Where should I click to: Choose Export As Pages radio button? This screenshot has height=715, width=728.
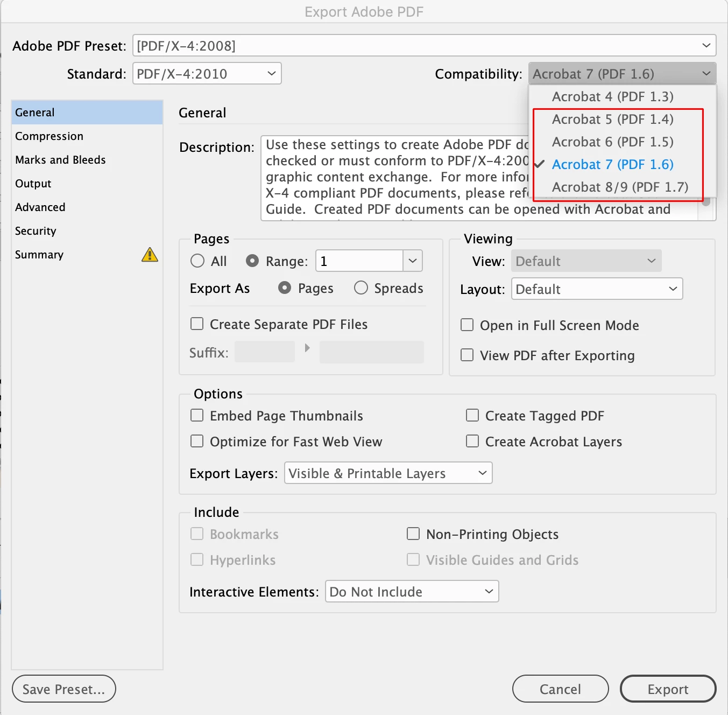[x=285, y=288]
